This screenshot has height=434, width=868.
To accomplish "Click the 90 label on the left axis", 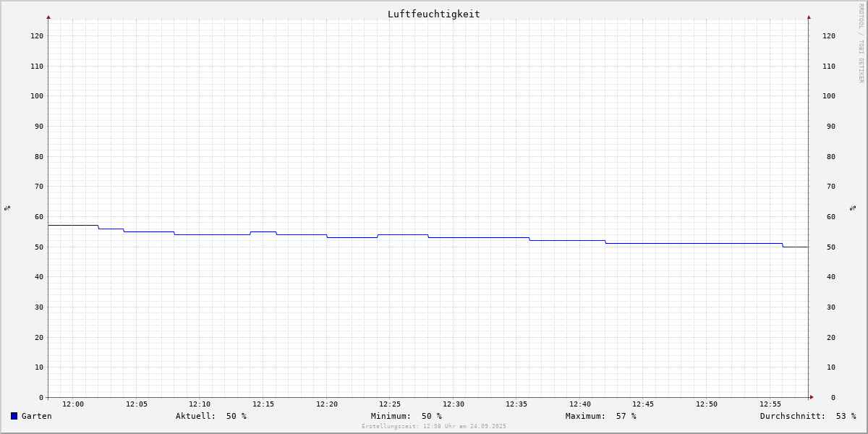I will click(39, 126).
